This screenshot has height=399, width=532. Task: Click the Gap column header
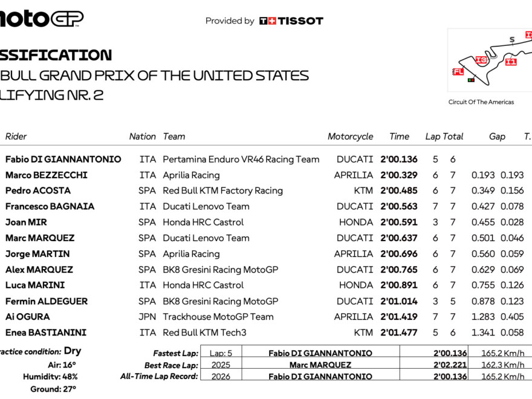click(x=497, y=137)
